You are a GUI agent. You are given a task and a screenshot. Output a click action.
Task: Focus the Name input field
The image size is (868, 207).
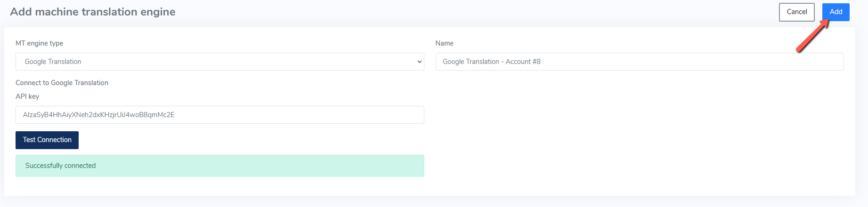[639, 62]
